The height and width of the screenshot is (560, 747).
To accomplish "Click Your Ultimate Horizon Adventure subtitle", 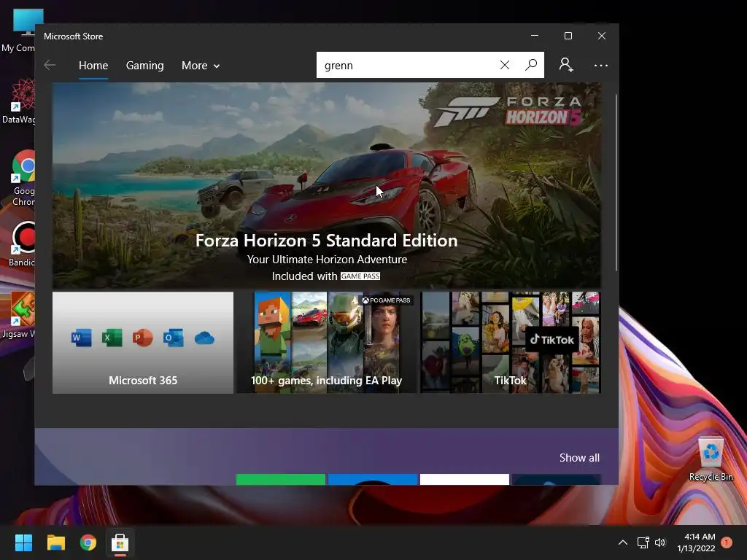I will [x=327, y=260].
